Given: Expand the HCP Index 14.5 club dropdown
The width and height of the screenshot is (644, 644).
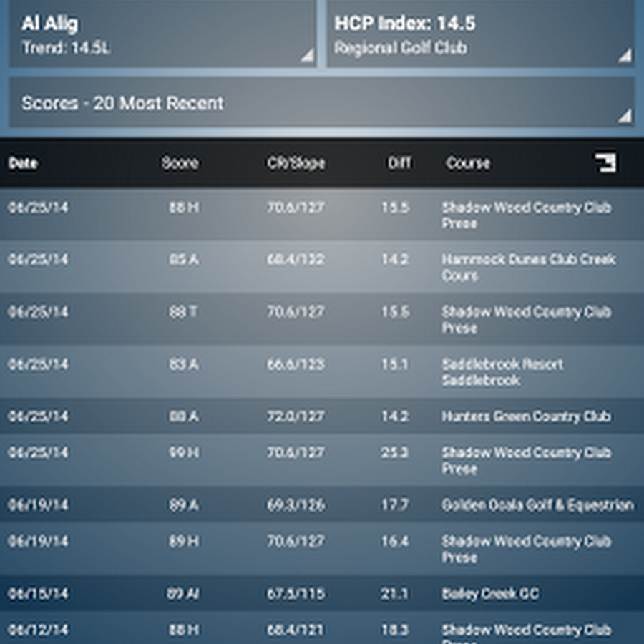Looking at the screenshot, I should tap(480, 34).
